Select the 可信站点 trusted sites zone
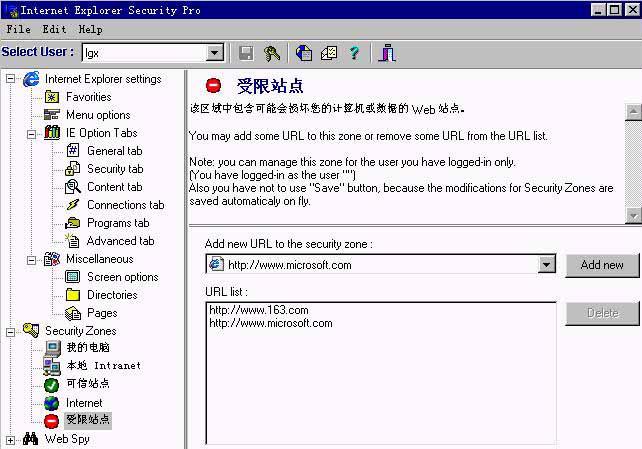This screenshot has height=449, width=642. point(88,384)
